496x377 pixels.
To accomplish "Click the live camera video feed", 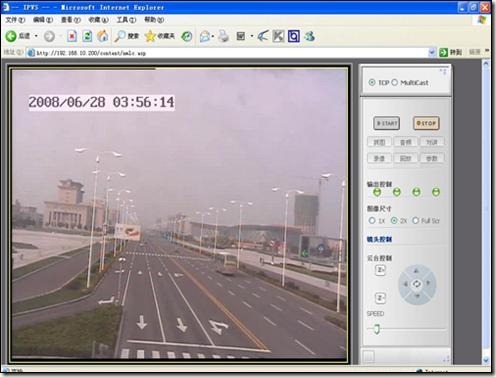I will [179, 214].
